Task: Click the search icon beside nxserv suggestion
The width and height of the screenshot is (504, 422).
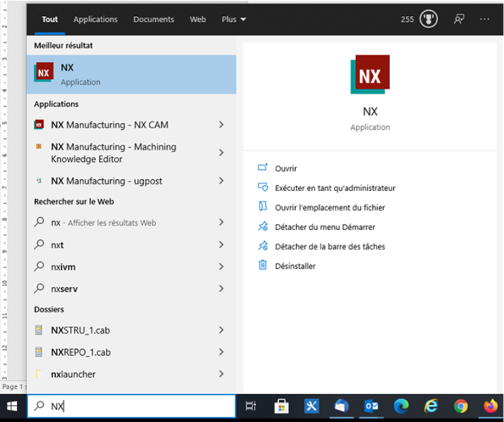Action: 39,288
